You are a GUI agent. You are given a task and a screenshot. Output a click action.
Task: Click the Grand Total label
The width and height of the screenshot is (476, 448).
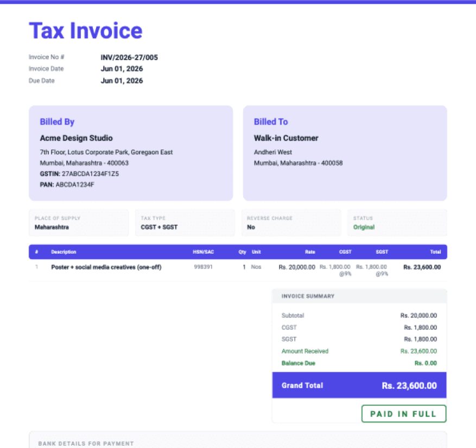pyautogui.click(x=302, y=386)
